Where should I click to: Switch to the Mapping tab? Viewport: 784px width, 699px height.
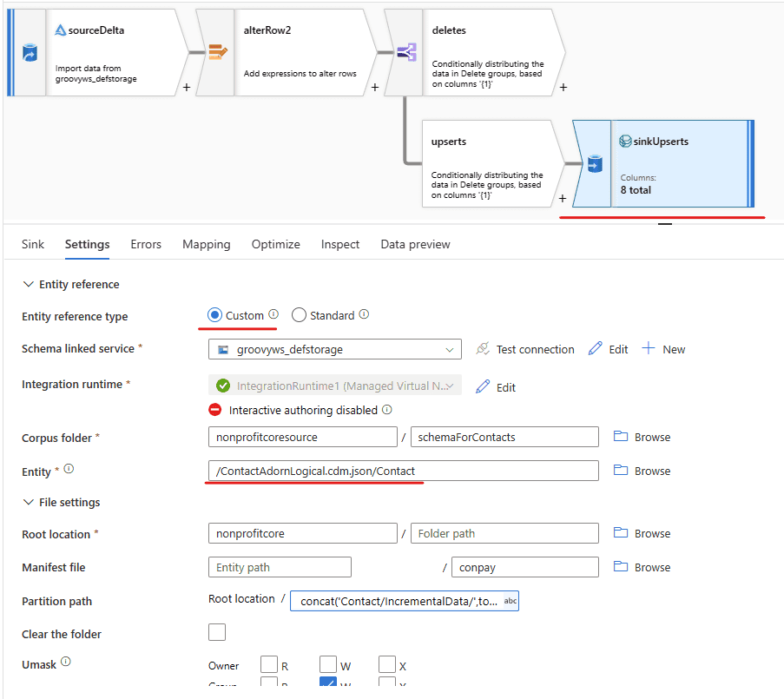[x=206, y=244]
